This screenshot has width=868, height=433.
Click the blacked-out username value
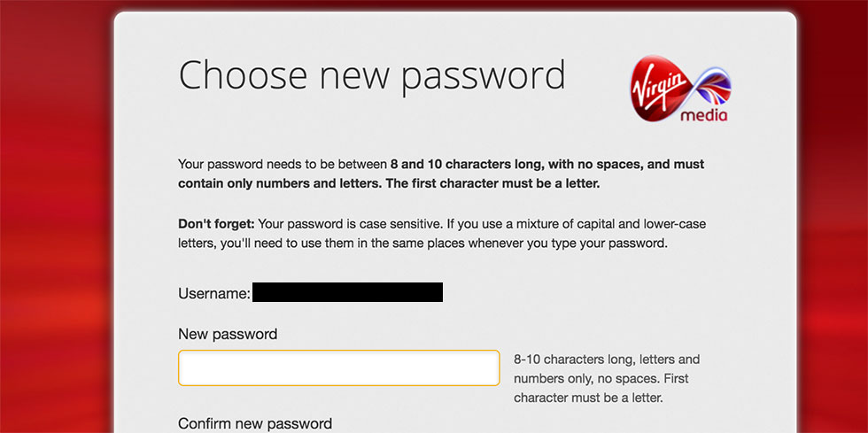click(347, 292)
